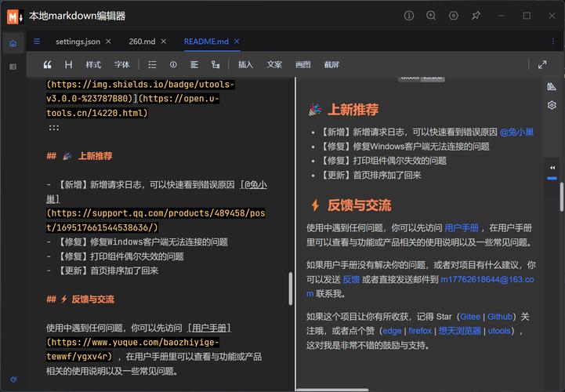Close the settings.json tab
Viewport: 565px width, 392px height.
tap(108, 42)
